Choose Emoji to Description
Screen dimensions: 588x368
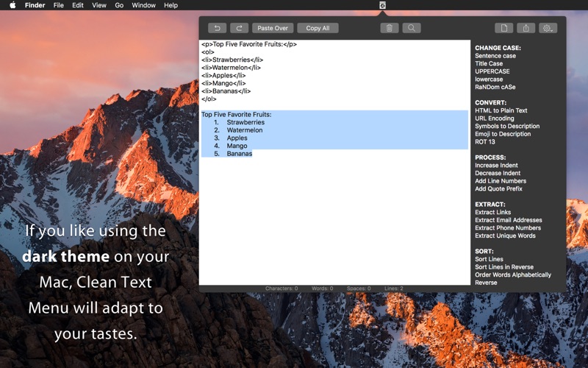tap(503, 134)
